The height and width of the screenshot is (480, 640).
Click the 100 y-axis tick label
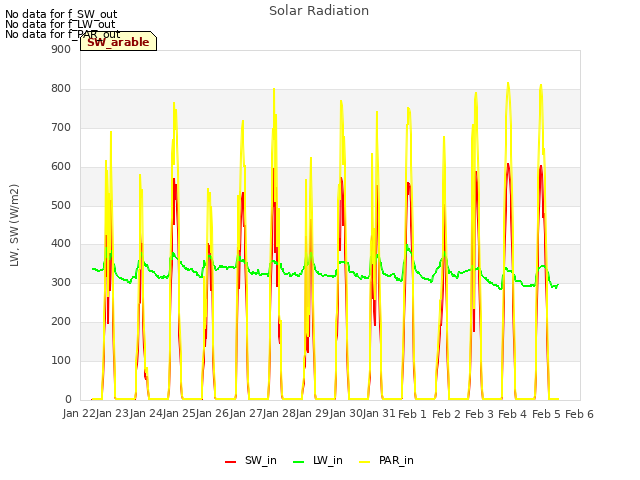pyautogui.click(x=61, y=360)
